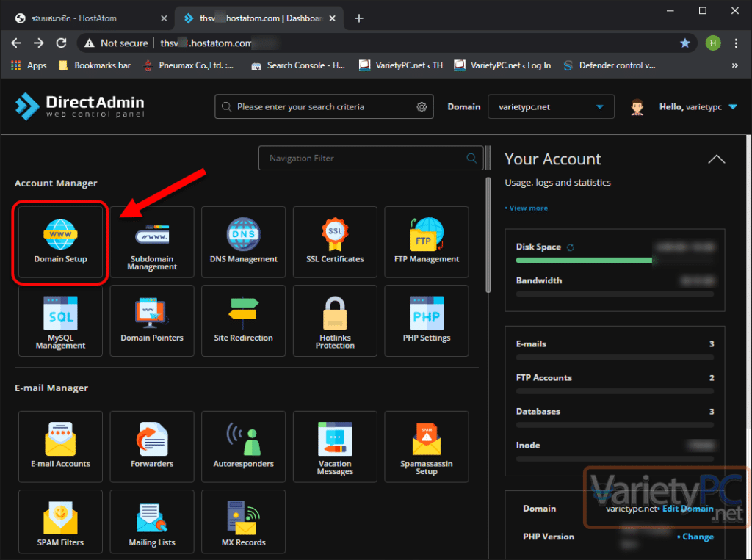Collapse the Your Account panel

(717, 159)
